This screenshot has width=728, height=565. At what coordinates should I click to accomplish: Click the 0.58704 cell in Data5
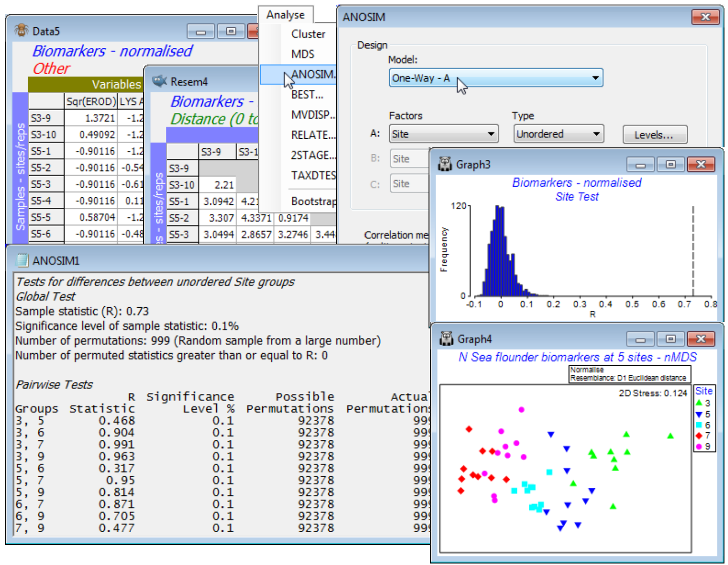[x=91, y=217]
